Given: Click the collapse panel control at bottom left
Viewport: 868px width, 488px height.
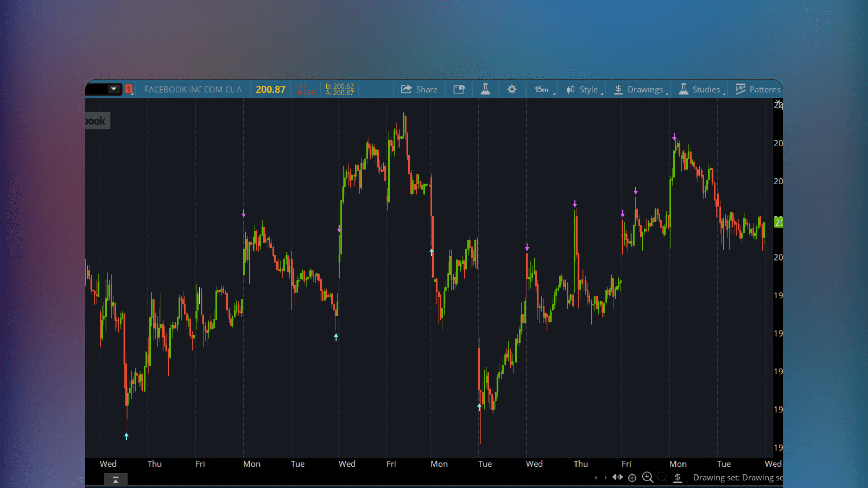Looking at the screenshot, I should tap(116, 479).
